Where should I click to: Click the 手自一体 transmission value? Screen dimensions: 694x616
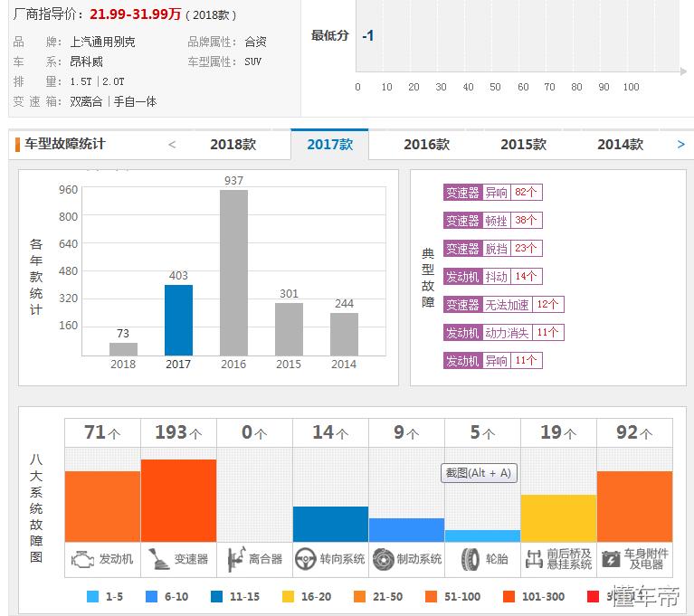pos(136,102)
